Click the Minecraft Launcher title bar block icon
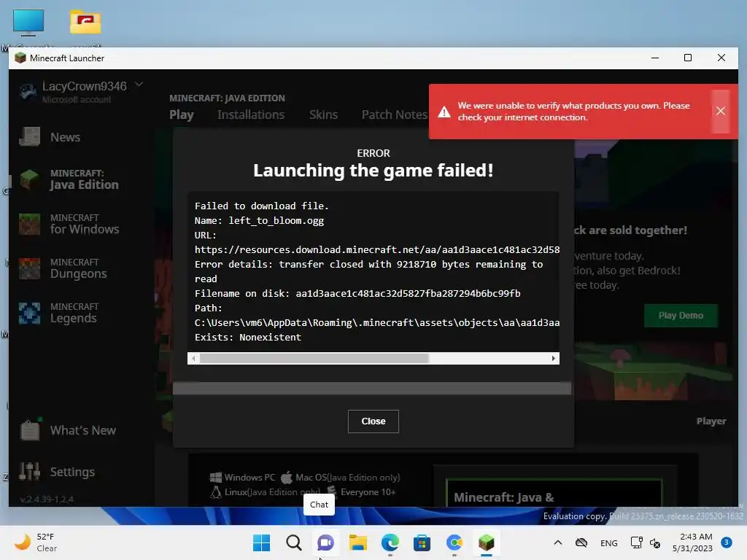Viewport: 747px width, 560px height. coord(20,58)
